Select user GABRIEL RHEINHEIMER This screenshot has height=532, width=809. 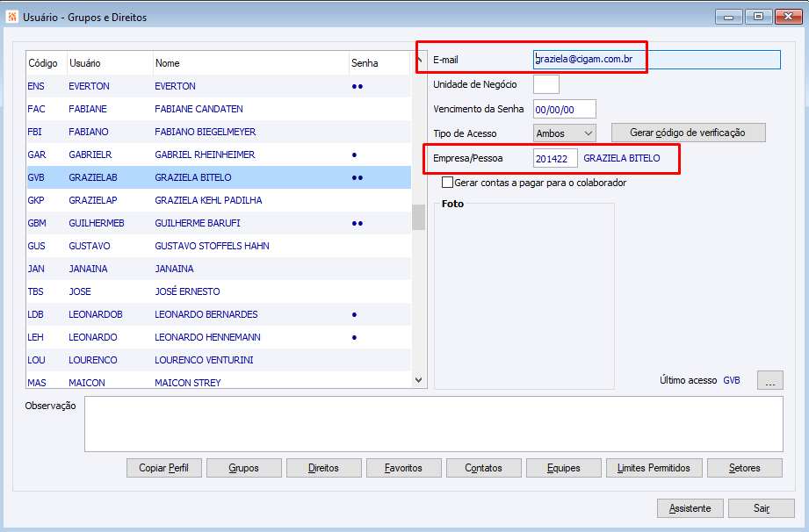pos(219,155)
